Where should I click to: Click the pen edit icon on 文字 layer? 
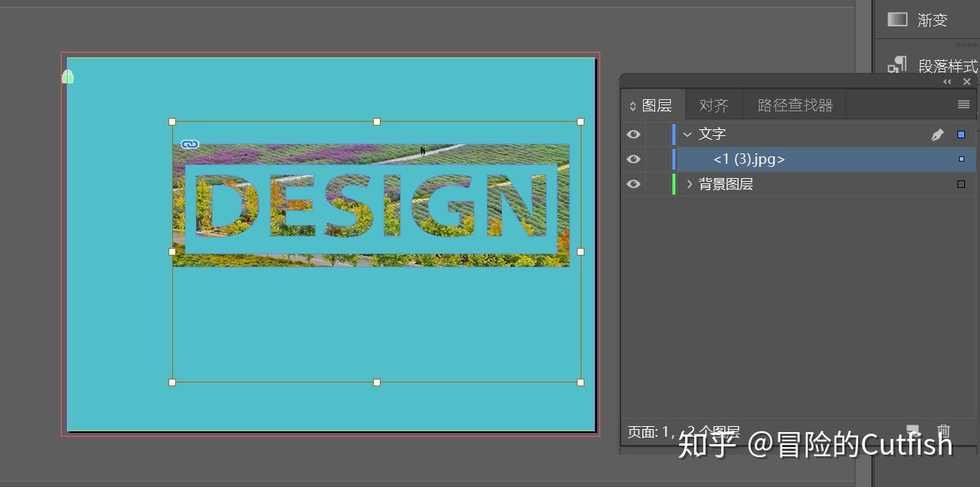tap(937, 134)
